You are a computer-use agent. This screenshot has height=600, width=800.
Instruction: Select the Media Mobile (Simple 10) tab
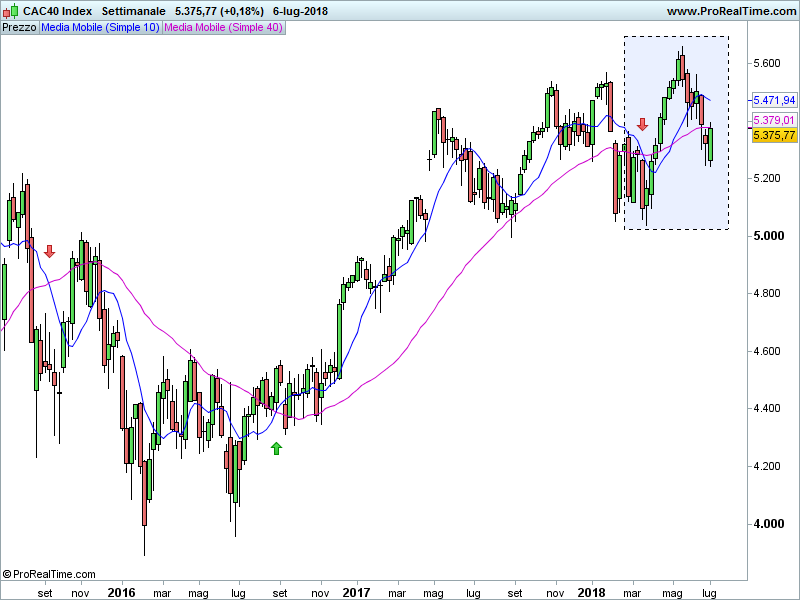(x=101, y=28)
